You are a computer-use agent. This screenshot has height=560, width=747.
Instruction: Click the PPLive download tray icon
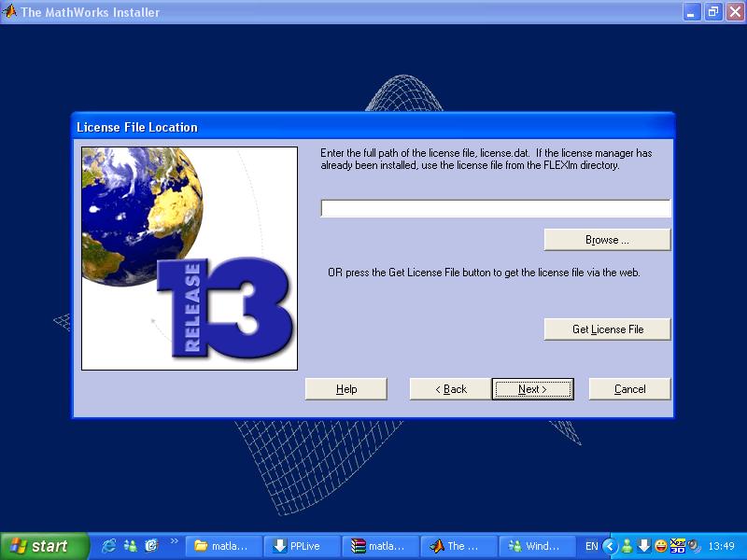(x=643, y=546)
